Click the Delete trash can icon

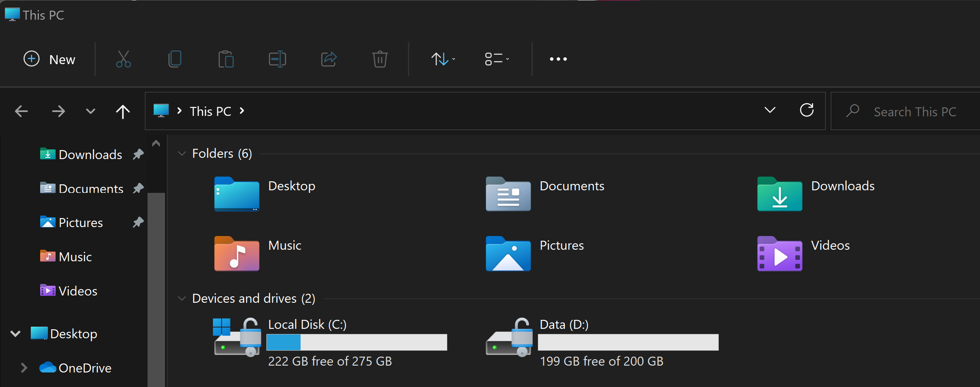[380, 59]
